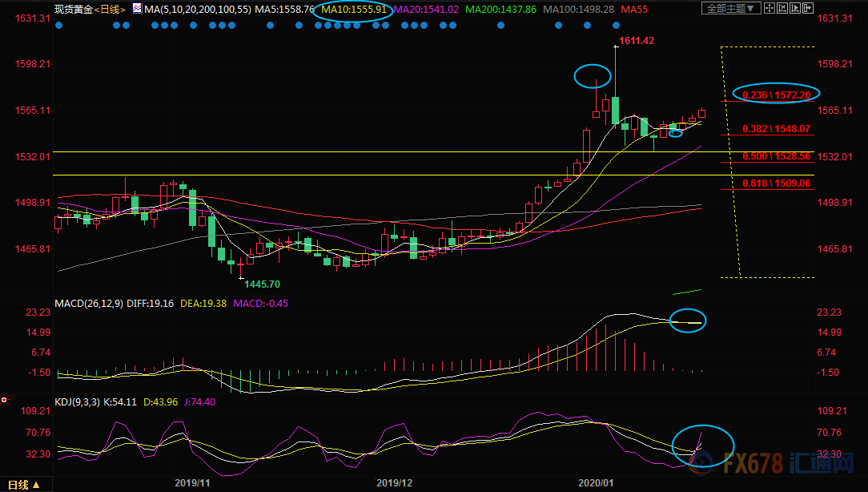This screenshot has height=492, width=868.
Task: Click the 0.382 \ 1548.07 Fibonacci level
Action: click(776, 129)
